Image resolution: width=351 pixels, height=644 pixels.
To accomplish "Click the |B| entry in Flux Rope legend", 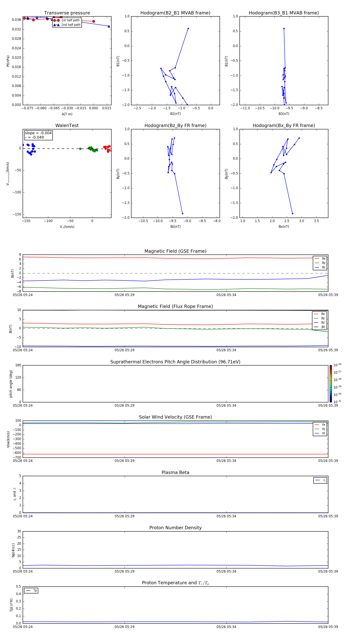I will point(320,327).
